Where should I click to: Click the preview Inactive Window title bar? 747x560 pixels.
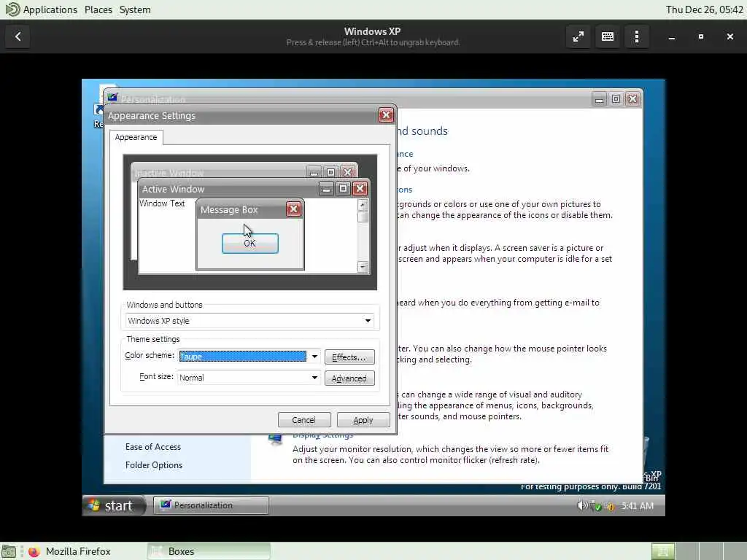click(217, 172)
